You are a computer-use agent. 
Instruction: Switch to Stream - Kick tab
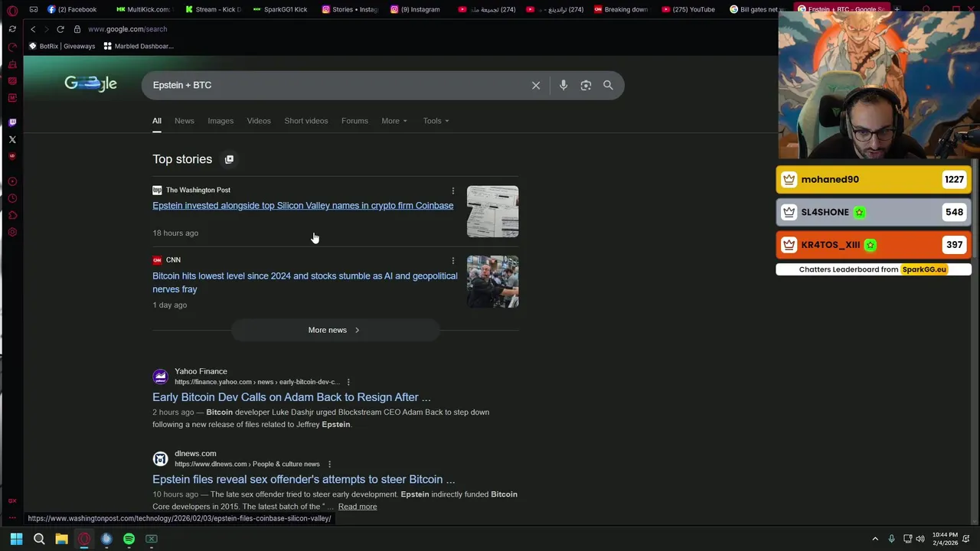[x=213, y=9]
